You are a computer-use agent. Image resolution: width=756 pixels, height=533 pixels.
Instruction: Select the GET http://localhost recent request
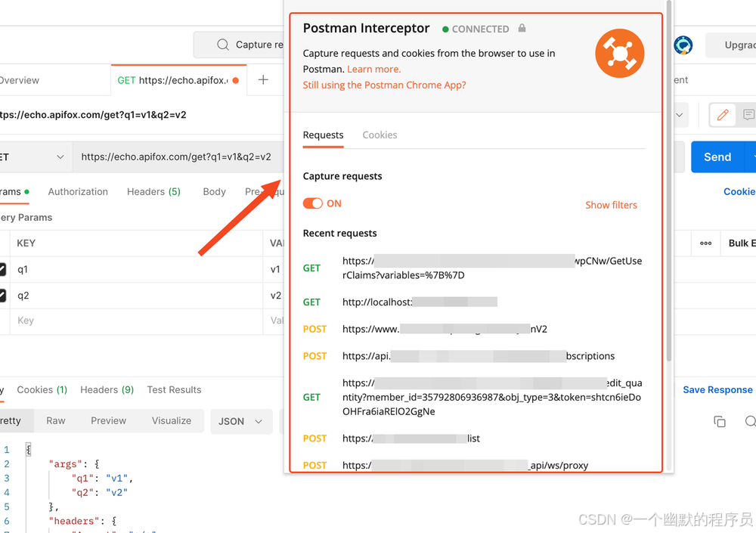coord(472,302)
